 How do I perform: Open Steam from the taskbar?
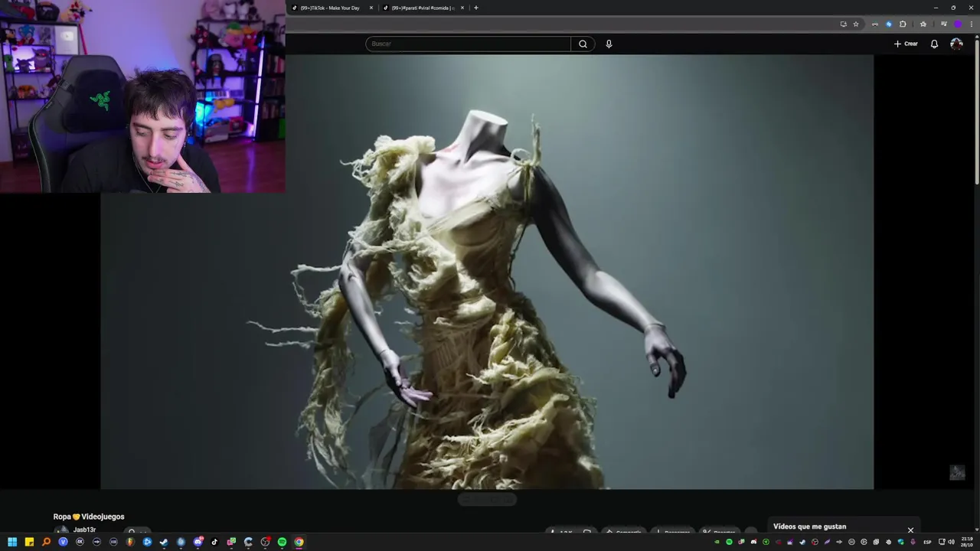(x=164, y=542)
